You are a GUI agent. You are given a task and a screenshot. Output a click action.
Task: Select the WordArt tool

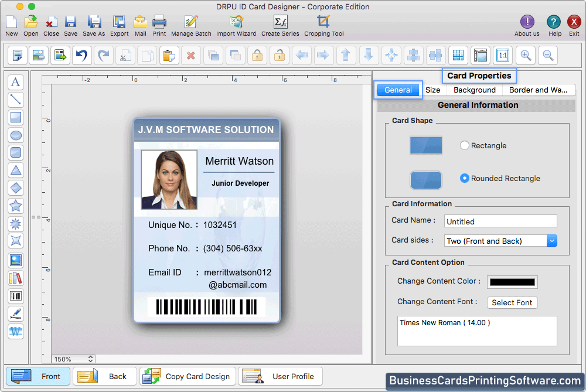point(16,332)
